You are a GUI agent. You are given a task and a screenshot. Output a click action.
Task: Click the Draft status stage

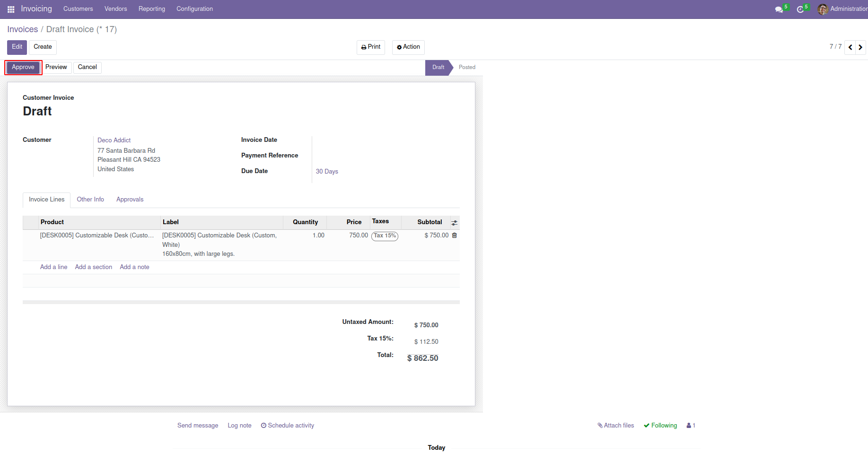pyautogui.click(x=438, y=67)
